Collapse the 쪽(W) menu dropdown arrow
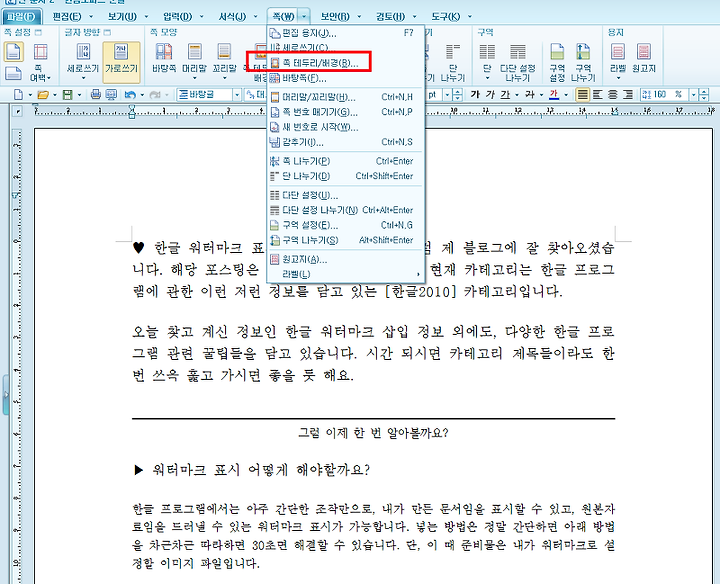This screenshot has width=720, height=584. point(304,17)
